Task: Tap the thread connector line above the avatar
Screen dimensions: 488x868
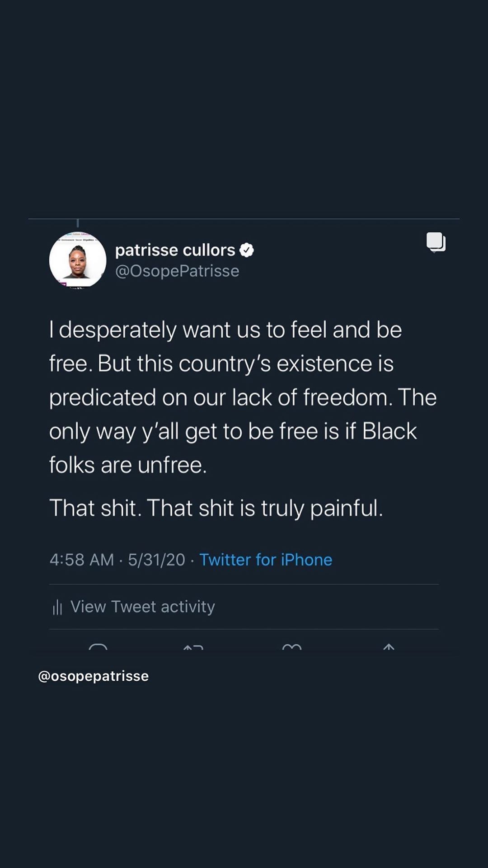Action: coord(78,223)
